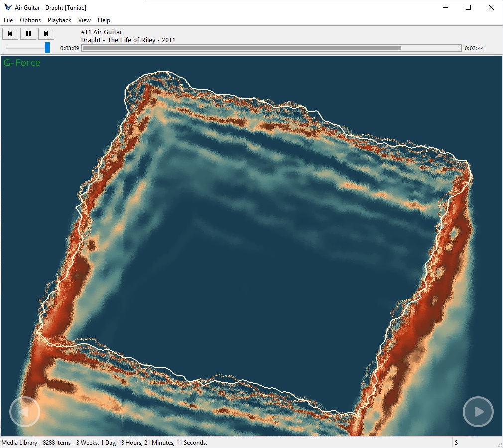Open the Options menu

coord(30,20)
